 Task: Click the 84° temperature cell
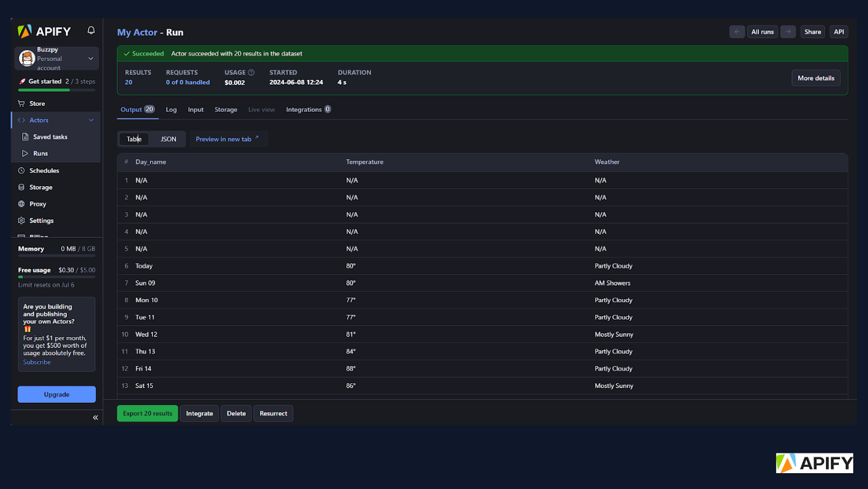pos(351,351)
